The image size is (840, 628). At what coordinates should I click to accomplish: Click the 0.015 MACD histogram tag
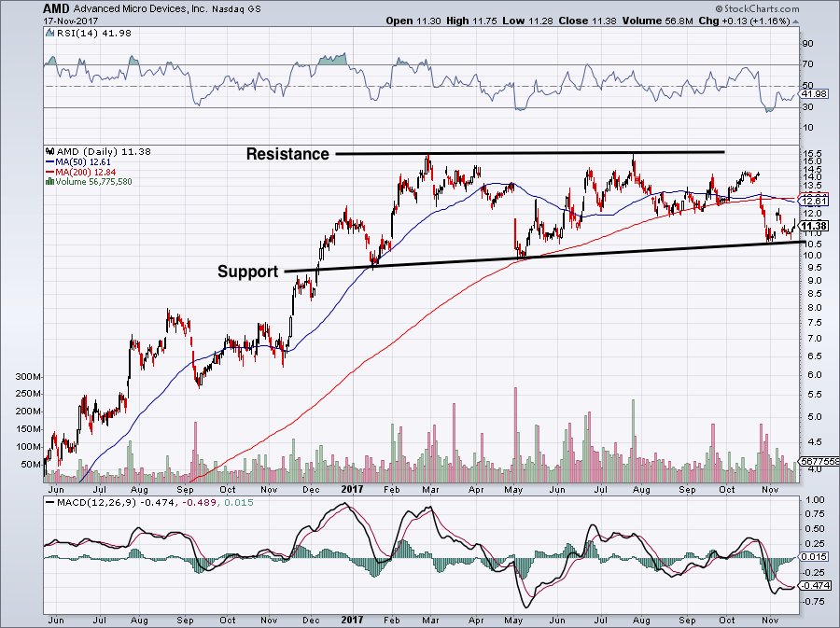pyautogui.click(x=815, y=557)
